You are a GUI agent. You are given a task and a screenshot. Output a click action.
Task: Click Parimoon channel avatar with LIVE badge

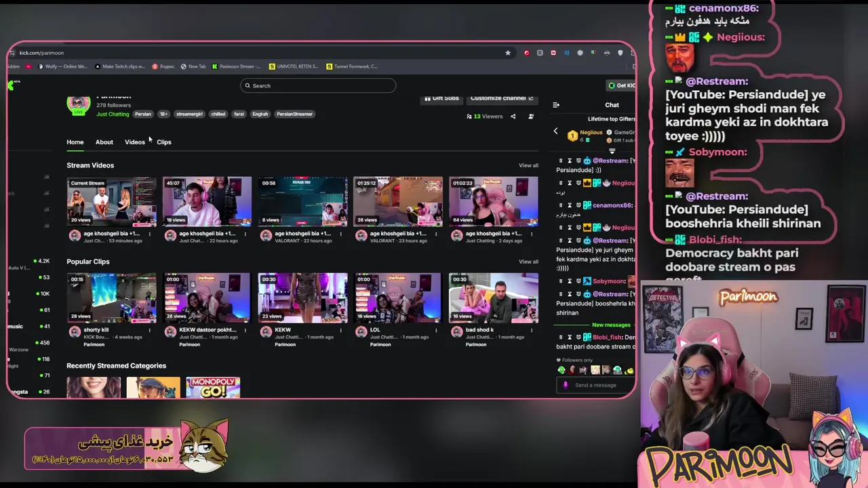[78, 105]
